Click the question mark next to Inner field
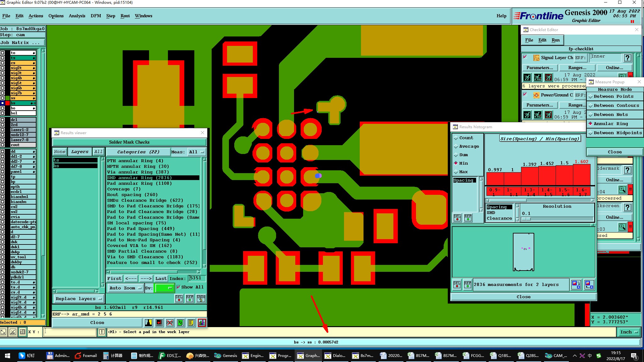 pyautogui.click(x=627, y=58)
